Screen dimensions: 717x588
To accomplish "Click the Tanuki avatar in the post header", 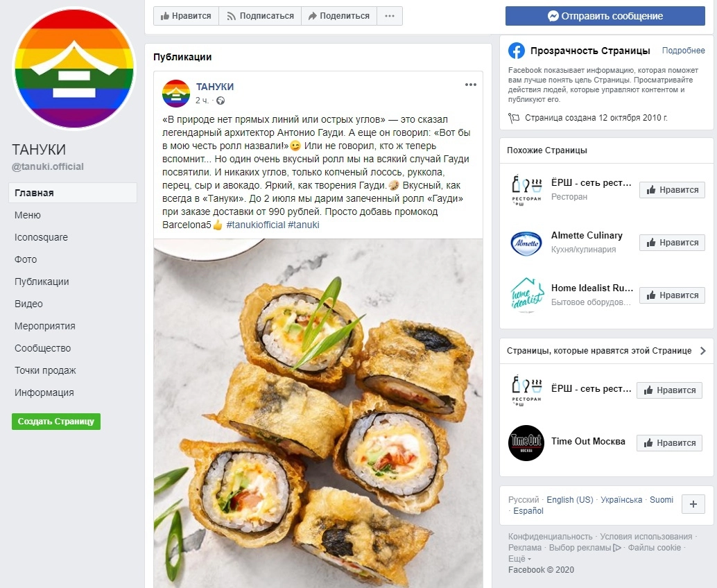I will coord(176,94).
